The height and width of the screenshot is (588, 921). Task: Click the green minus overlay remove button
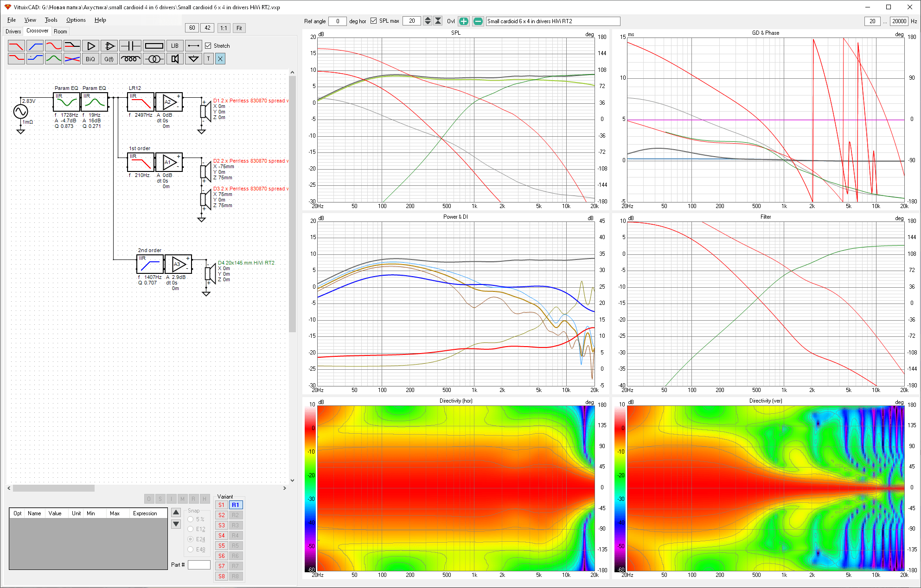click(478, 21)
